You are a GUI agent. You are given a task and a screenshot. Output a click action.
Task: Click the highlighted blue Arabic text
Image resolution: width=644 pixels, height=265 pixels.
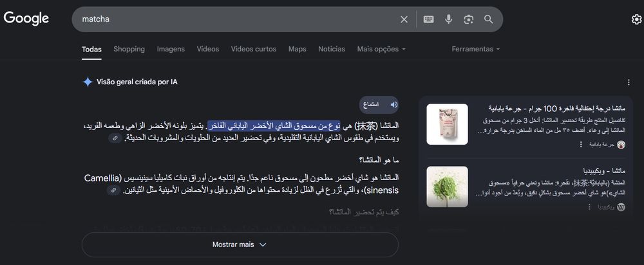coord(274,125)
